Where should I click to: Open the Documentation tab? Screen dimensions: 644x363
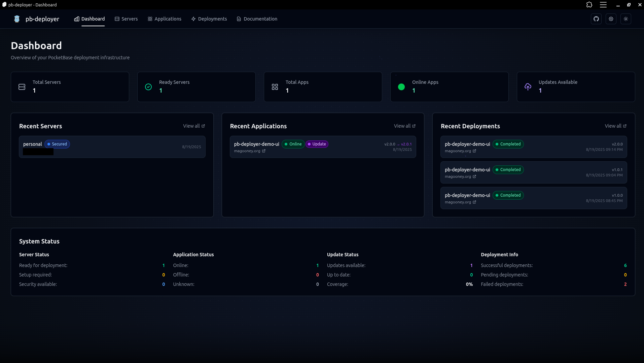click(x=257, y=19)
